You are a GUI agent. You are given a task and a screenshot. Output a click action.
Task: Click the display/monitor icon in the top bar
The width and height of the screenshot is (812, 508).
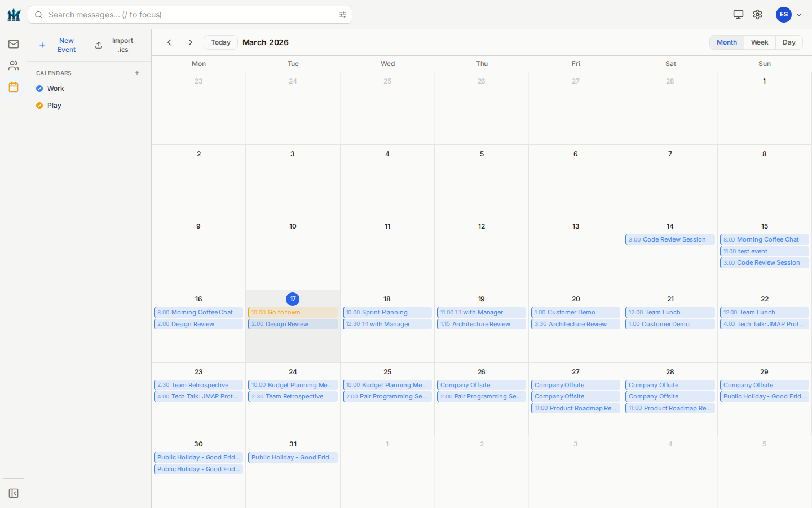point(738,14)
